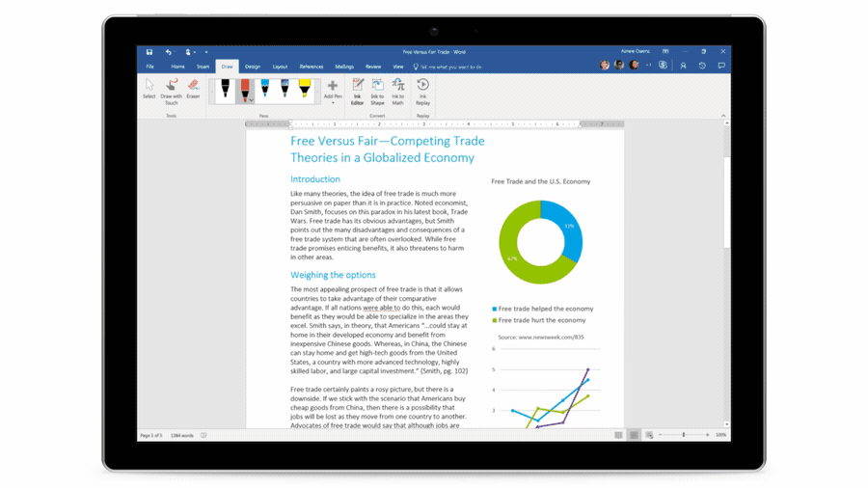This screenshot has height=488, width=868.
Task: Click the Save icon in title bar
Action: [149, 52]
